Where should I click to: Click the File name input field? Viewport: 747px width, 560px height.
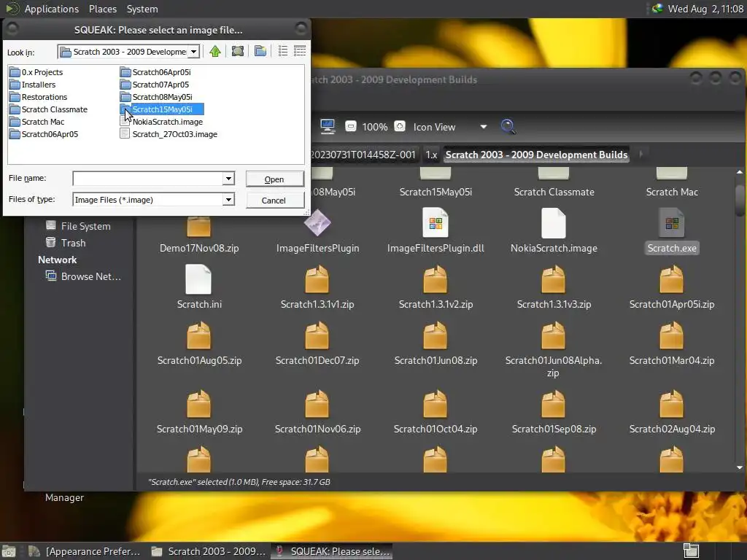[x=148, y=179]
